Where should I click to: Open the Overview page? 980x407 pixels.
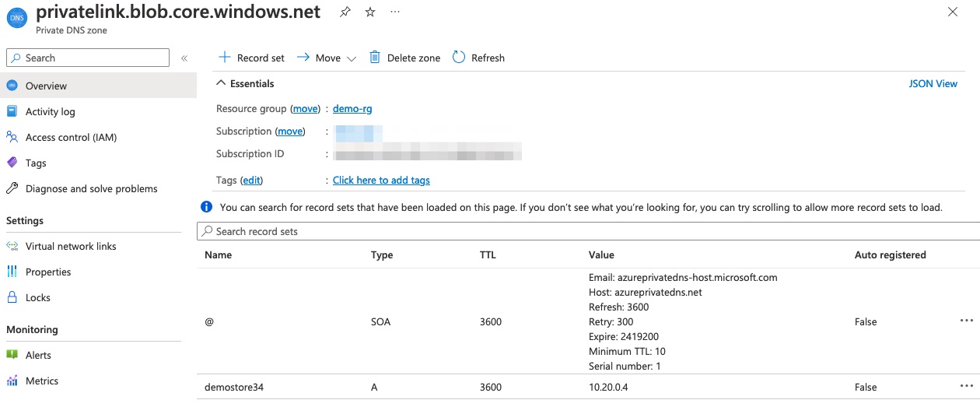click(98, 86)
